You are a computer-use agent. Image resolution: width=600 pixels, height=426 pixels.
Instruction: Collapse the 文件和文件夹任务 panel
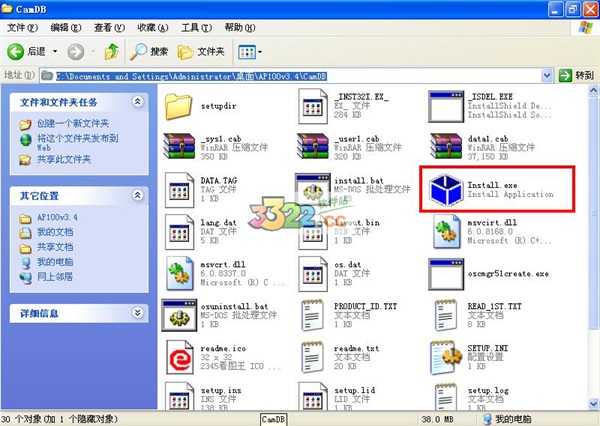(138, 101)
